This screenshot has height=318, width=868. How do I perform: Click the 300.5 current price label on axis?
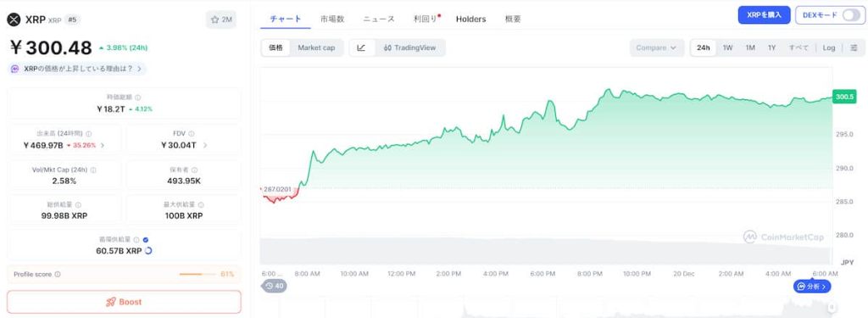(x=844, y=97)
